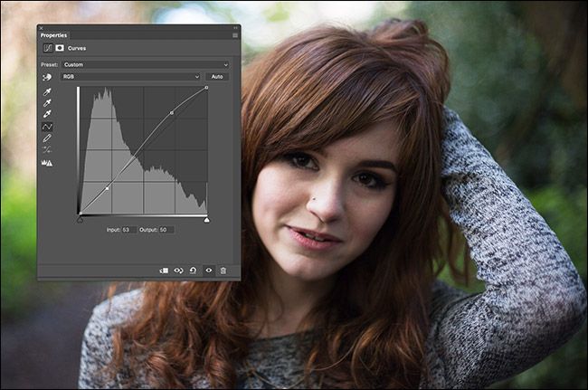
Task: View the previous state icon
Action: point(178,271)
